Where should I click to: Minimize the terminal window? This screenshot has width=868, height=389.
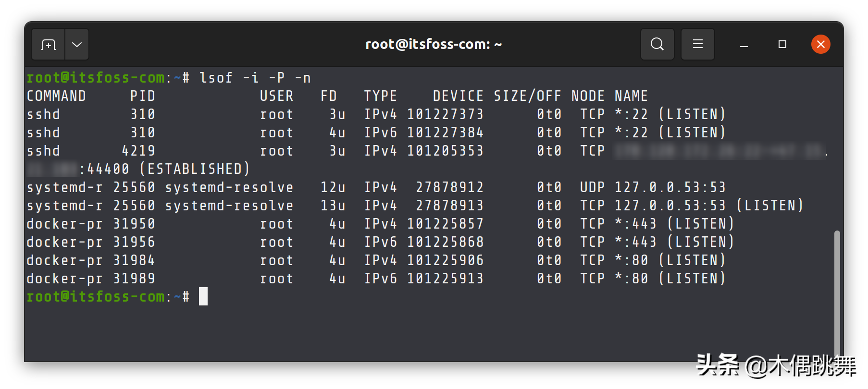tap(744, 45)
